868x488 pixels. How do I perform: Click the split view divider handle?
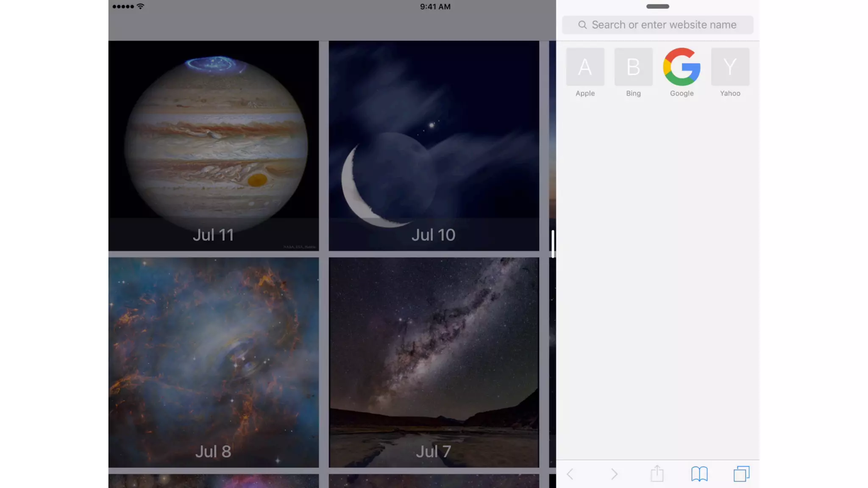click(553, 244)
